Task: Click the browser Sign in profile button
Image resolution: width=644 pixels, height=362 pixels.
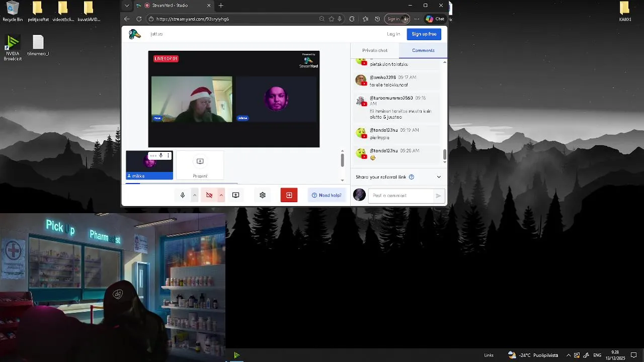Action: click(397, 19)
